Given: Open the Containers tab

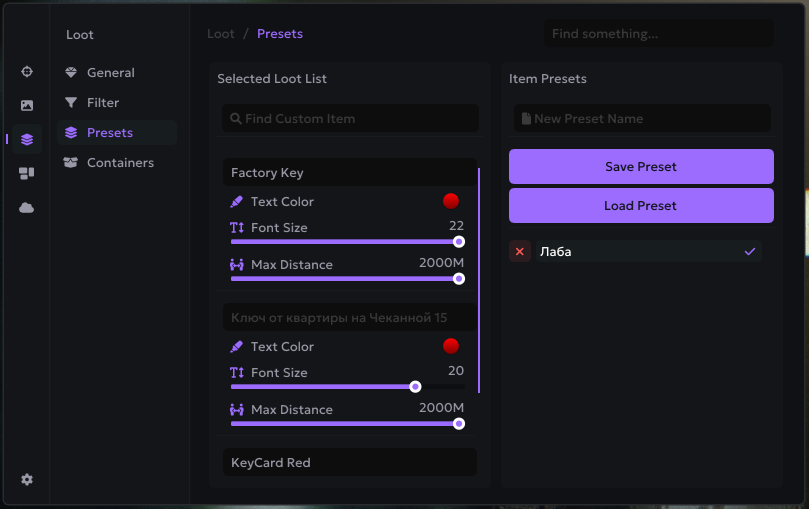Looking at the screenshot, I should [120, 163].
